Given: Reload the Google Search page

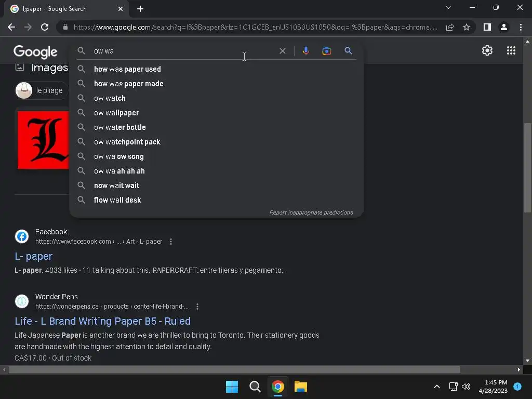Looking at the screenshot, I should 45,27.
